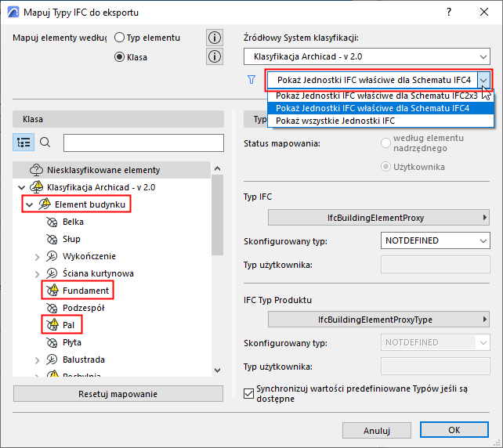The height and width of the screenshot is (448, 503).
Task: Choose Pokaż wszystkie Jednostki IFC option
Action: pyautogui.click(x=335, y=121)
